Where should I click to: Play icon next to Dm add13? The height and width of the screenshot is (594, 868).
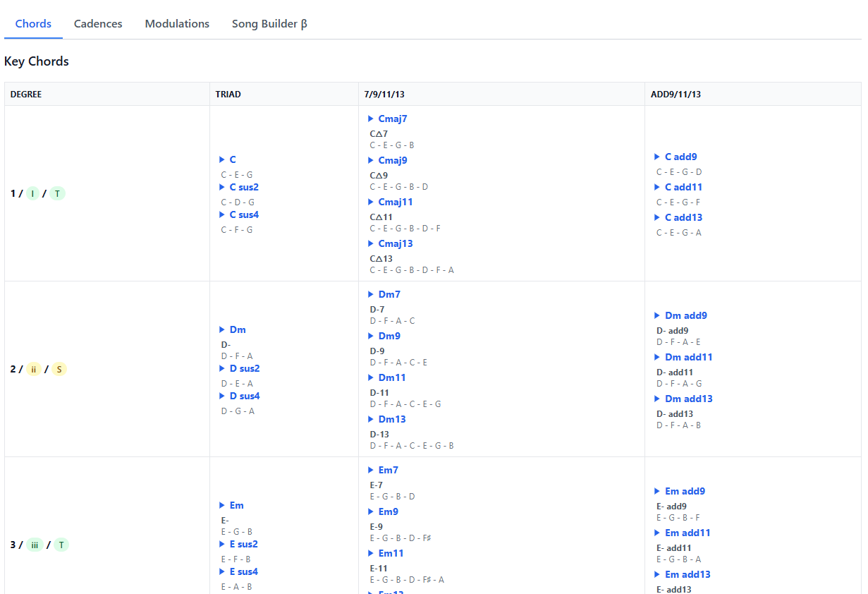coord(658,399)
